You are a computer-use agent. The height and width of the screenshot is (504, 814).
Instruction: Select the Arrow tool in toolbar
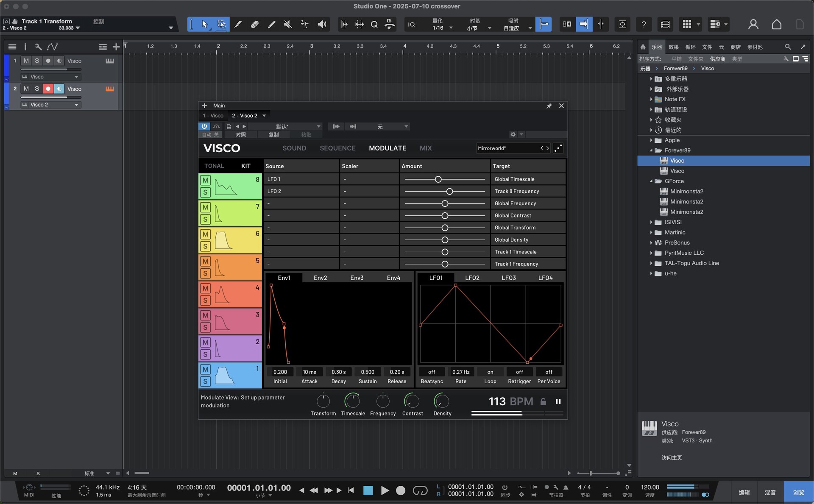tap(204, 24)
